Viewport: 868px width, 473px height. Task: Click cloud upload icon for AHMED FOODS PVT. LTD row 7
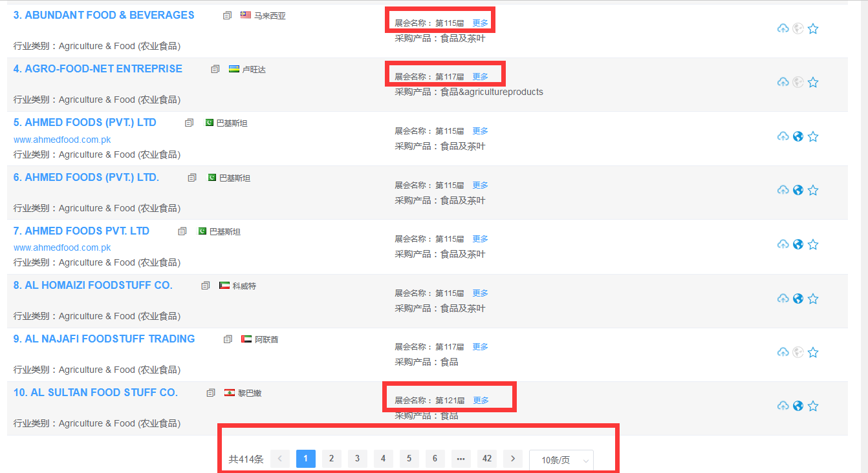pos(783,244)
